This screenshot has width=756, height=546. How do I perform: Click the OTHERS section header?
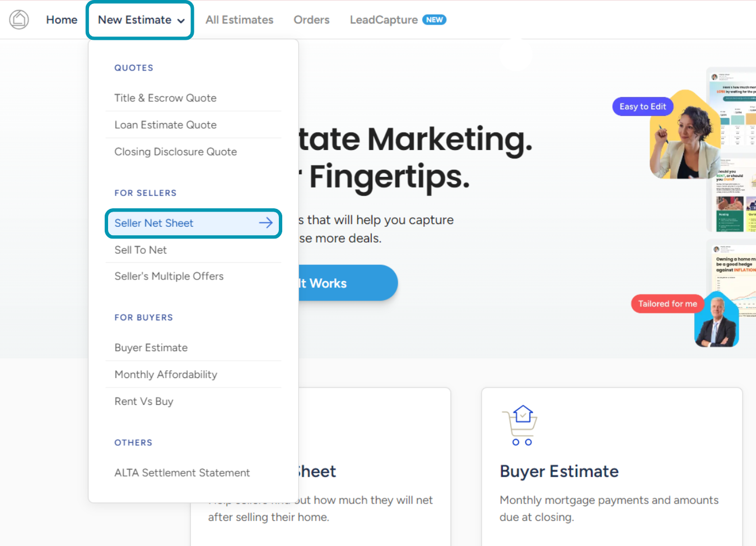pos(133,442)
